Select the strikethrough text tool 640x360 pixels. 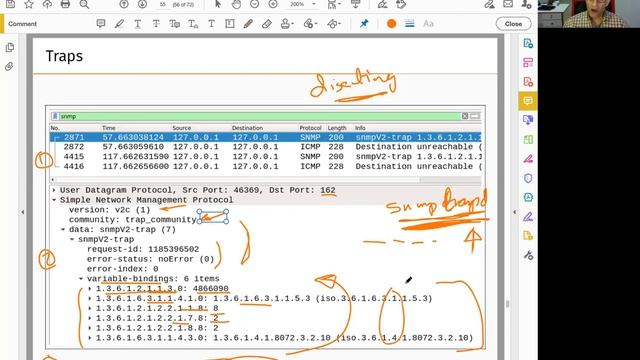[x=156, y=24]
